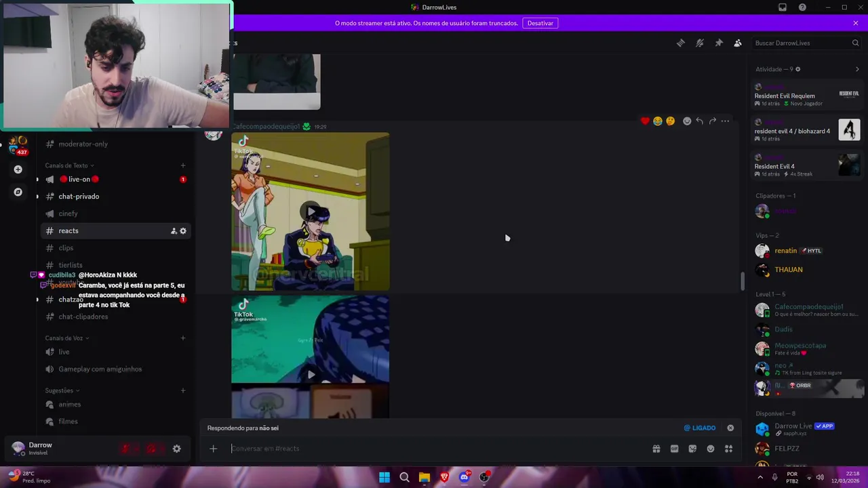
Task: Open the chat-privado channel
Action: click(115, 197)
